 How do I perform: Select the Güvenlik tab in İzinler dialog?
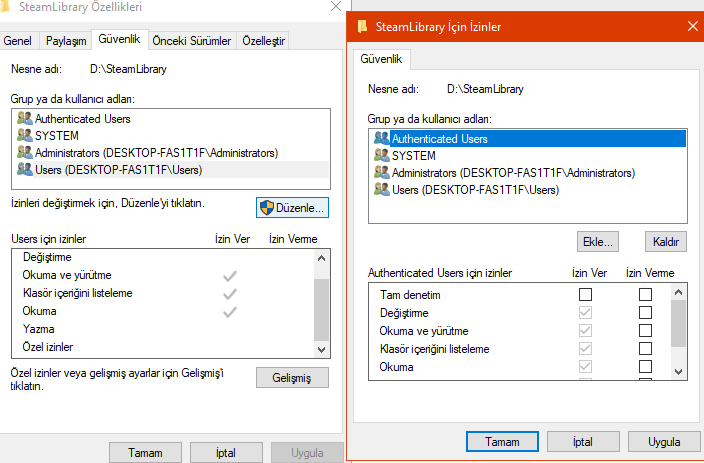tap(381, 59)
